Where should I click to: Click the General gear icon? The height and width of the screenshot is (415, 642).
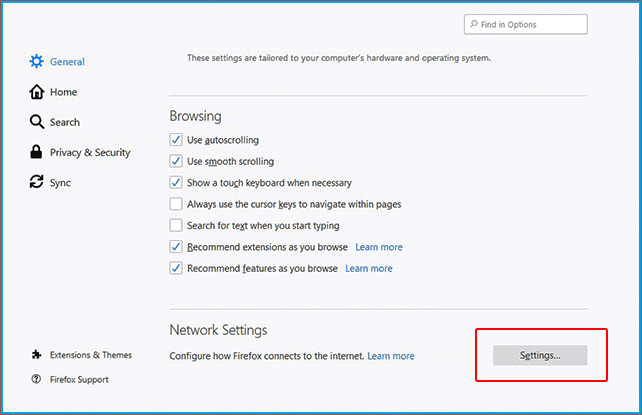pyautogui.click(x=37, y=62)
